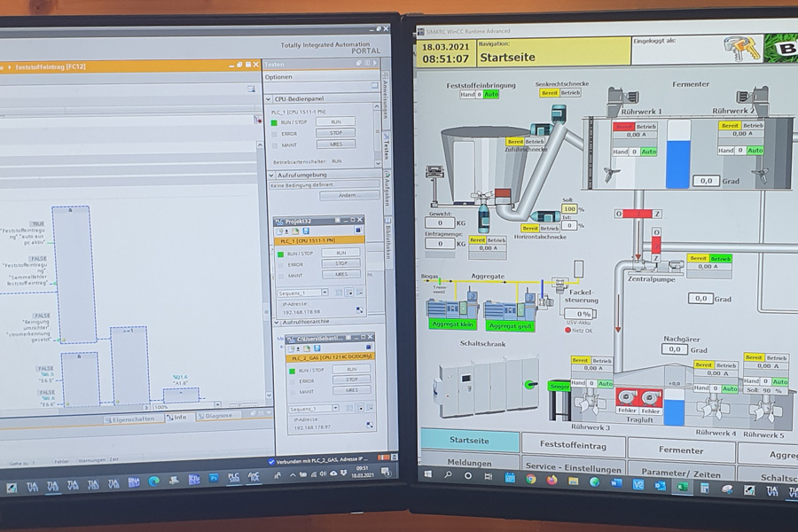
Task: Open Windows Start menu on right monitor
Action: click(x=428, y=474)
